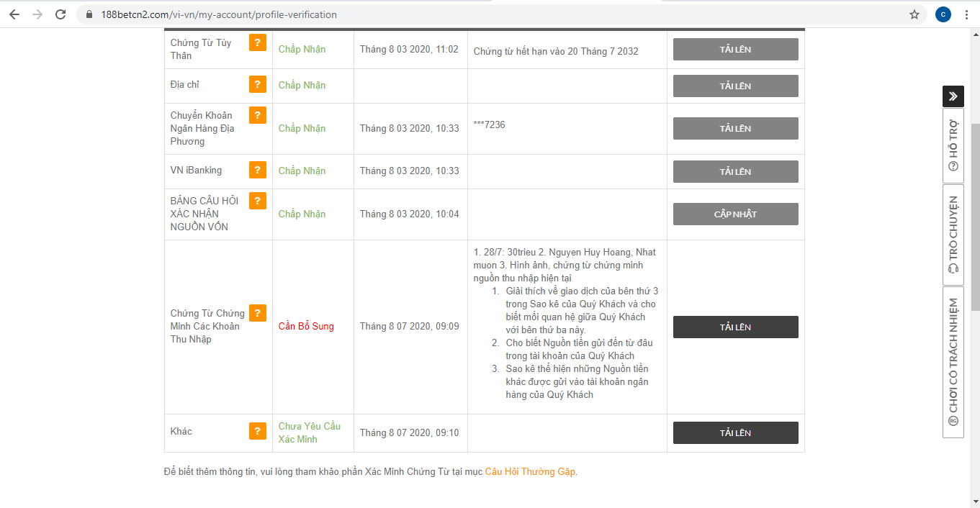Click the vertical page scrollbar
Image resolution: width=980 pixels, height=508 pixels.
pos(975,216)
